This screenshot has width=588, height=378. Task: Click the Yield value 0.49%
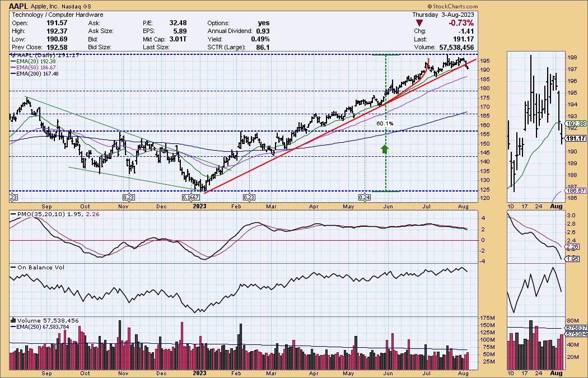(x=260, y=39)
